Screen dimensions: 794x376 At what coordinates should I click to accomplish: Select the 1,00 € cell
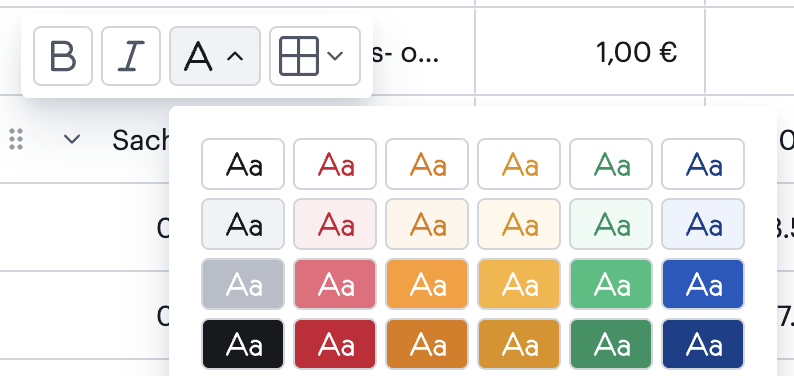point(589,51)
